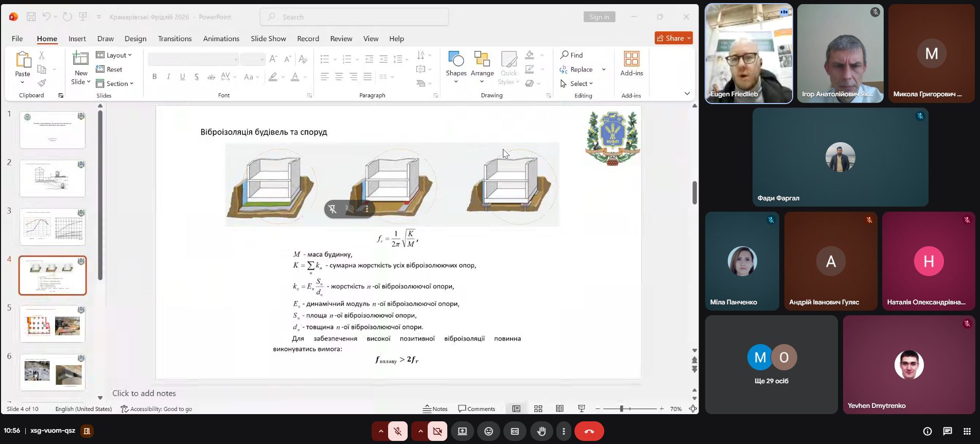Click the Paste clipboard icon
The height and width of the screenshot is (444, 980).
point(23,60)
